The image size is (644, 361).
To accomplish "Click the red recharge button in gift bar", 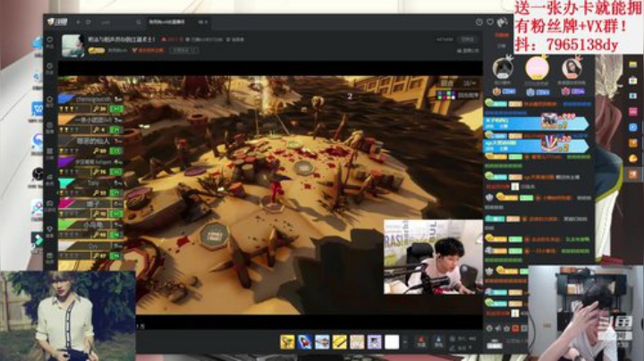I will point(421,341).
